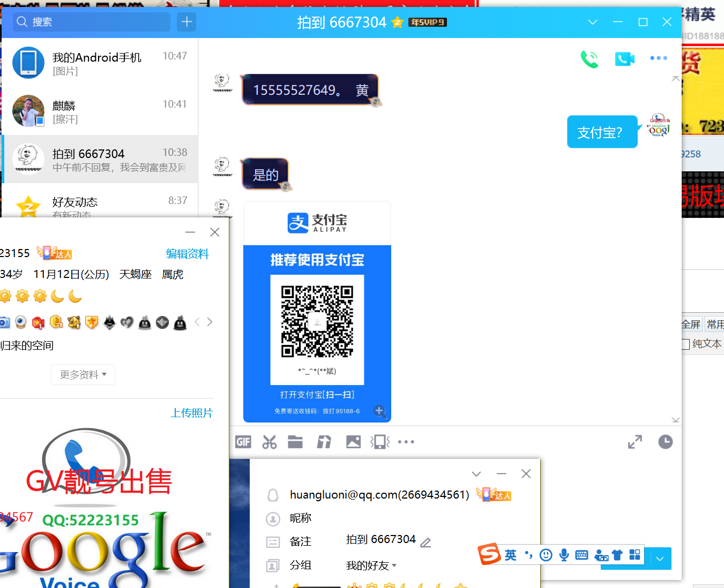Click the 编辑资料 link
Viewport: 724px width, 588px height.
click(187, 254)
